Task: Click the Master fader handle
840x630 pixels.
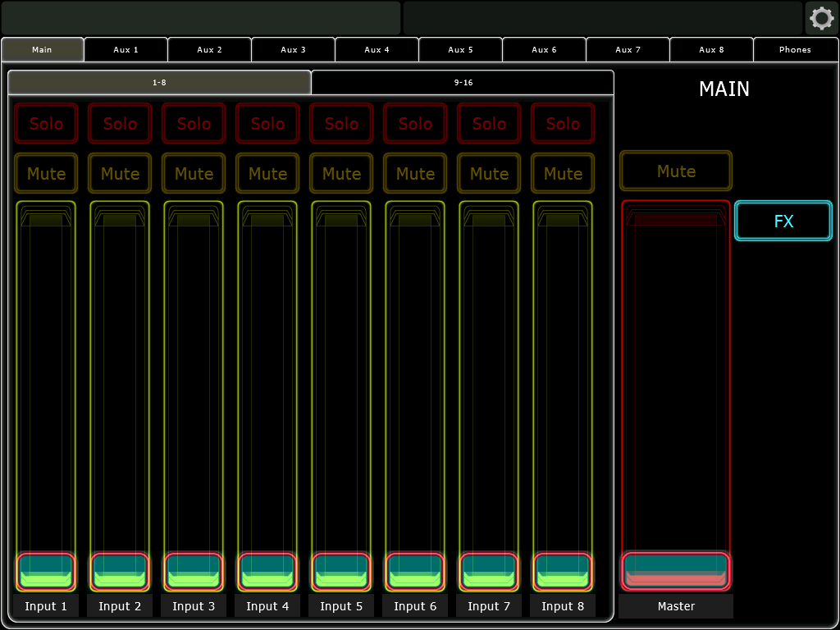Action: [x=676, y=571]
